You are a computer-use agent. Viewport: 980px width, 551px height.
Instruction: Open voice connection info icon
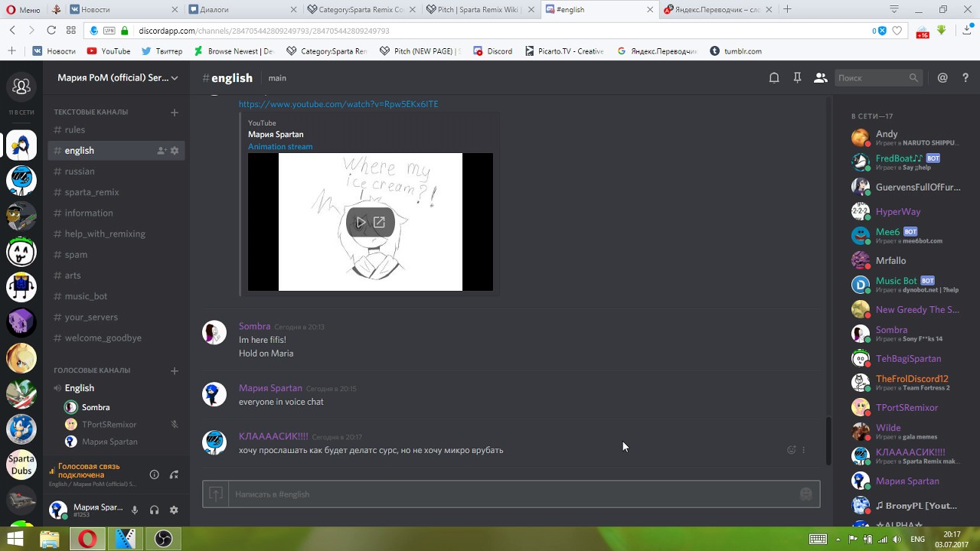coord(154,474)
